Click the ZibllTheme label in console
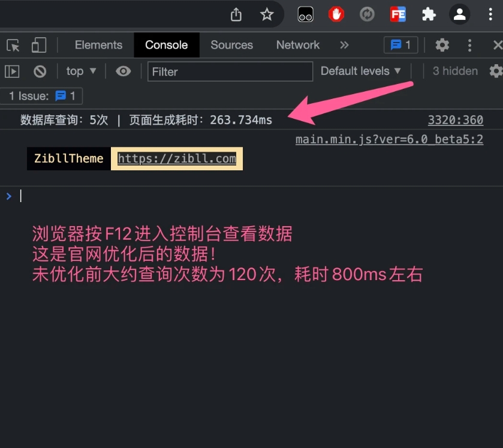The image size is (503, 448). pos(69,158)
